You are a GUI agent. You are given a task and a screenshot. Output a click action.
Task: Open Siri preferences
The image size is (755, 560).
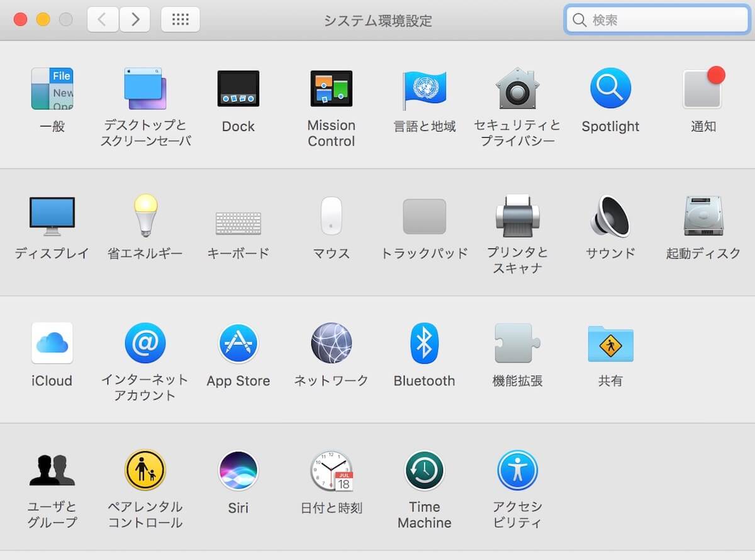[238, 470]
